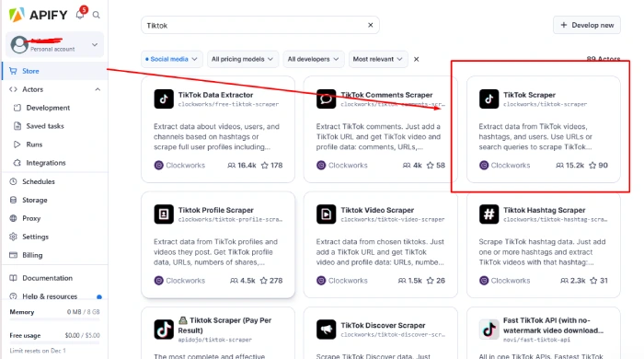Click the Fast TikTok API logo icon
This screenshot has height=359, width=644.
pyautogui.click(x=489, y=330)
